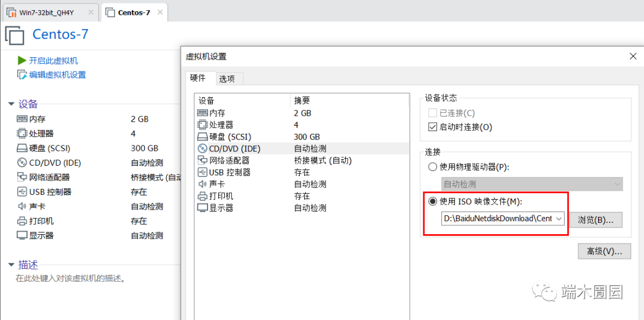Click the edit virtual machine settings icon
The width and height of the screenshot is (644, 320).
tap(22, 74)
